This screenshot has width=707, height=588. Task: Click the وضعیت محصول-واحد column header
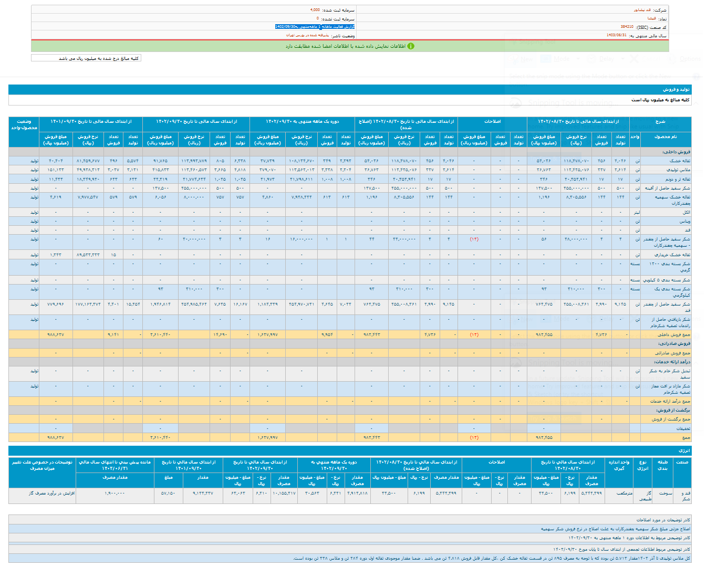pos(24,124)
